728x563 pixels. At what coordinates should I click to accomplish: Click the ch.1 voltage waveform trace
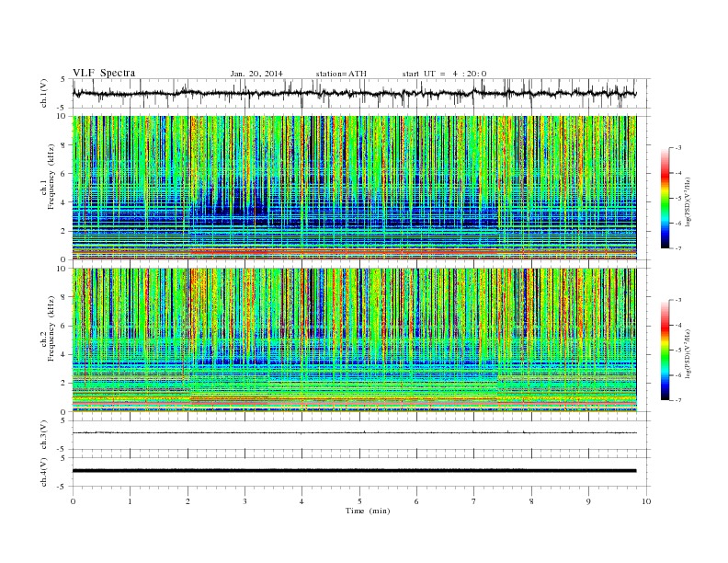coord(354,93)
